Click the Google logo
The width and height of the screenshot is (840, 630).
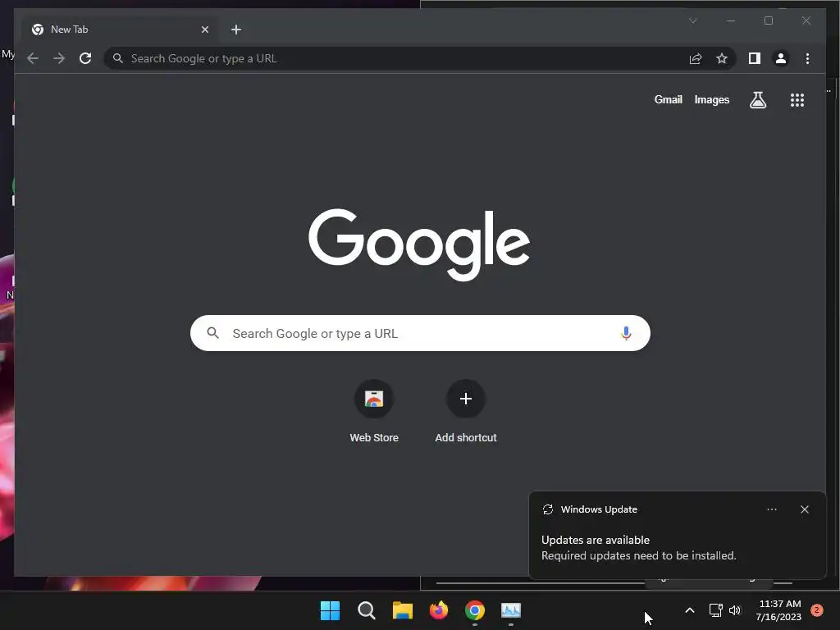(419, 244)
